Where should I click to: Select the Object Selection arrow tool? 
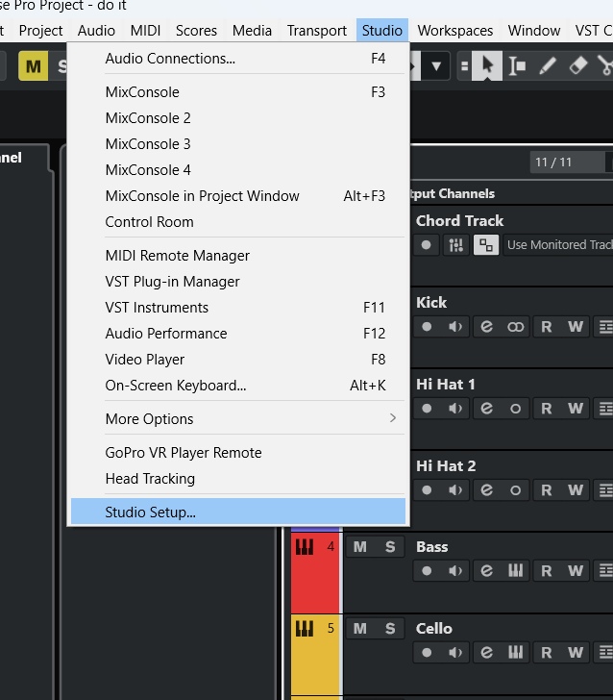pos(487,66)
